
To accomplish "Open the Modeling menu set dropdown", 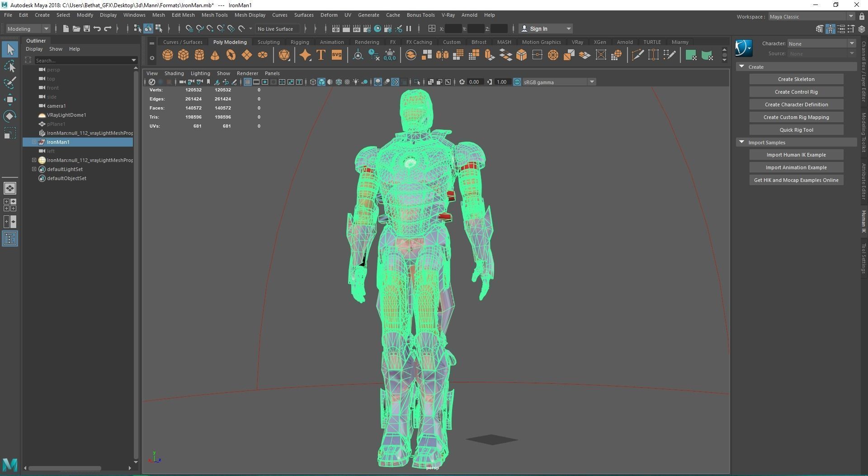I will (28, 29).
